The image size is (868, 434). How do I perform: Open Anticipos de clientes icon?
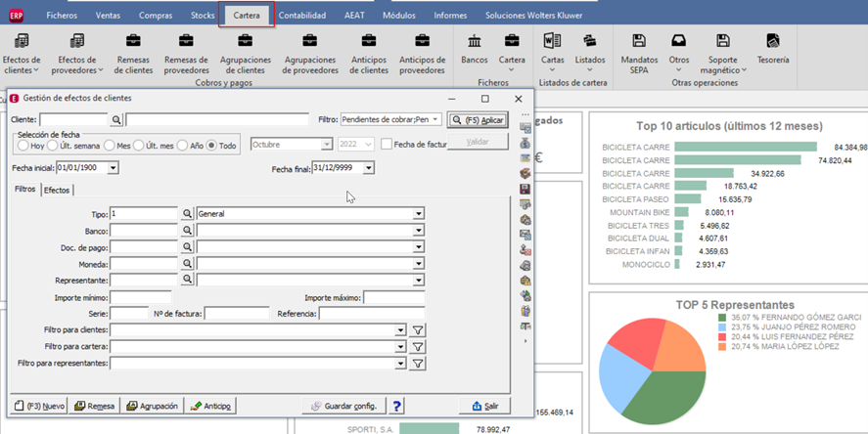pyautogui.click(x=369, y=40)
